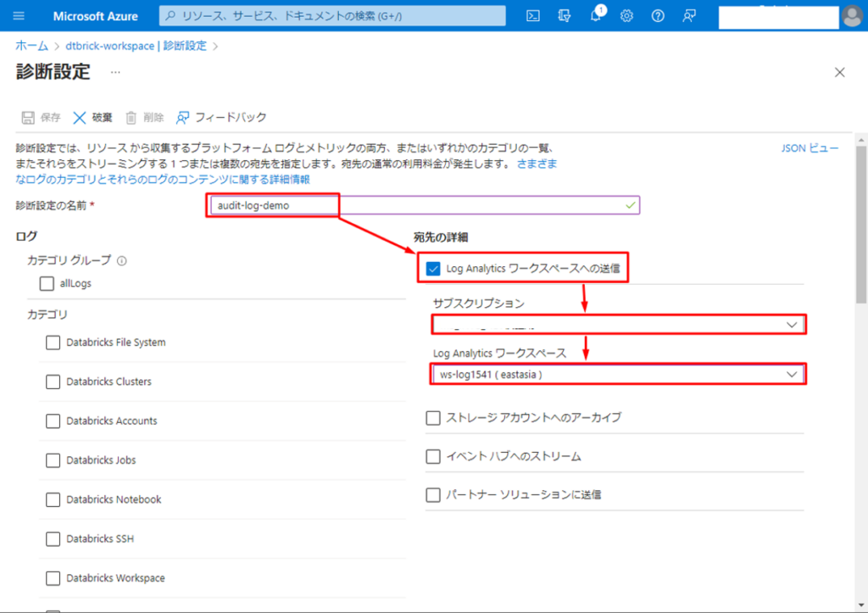
Task: Launch Cloud Shell from the top bar
Action: point(533,16)
